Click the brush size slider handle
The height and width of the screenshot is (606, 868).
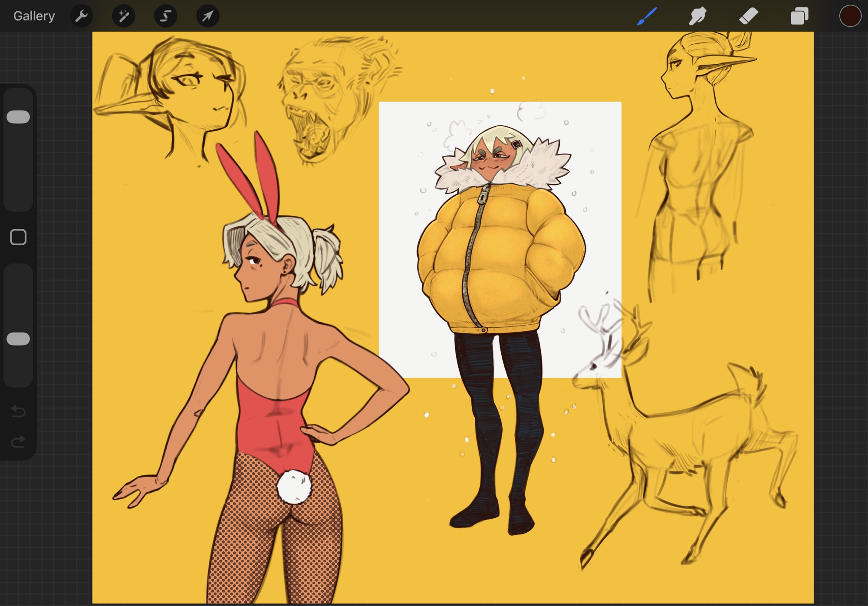18,117
